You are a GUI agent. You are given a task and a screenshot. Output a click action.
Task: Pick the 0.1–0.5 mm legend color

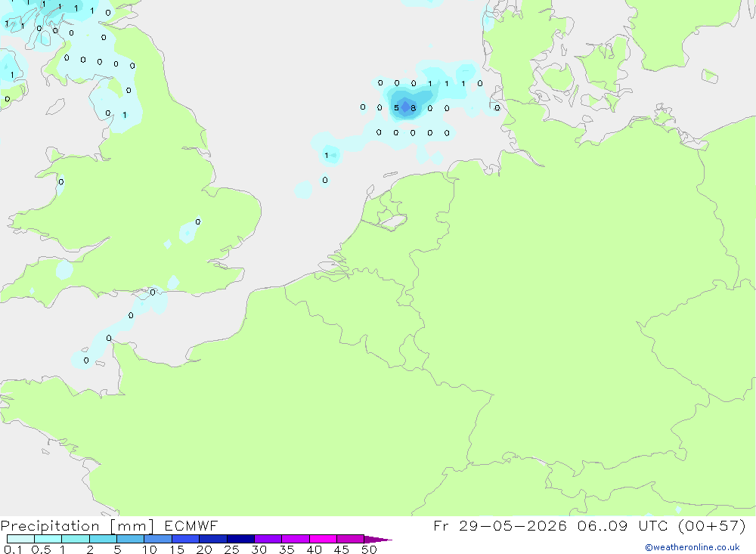[20, 539]
